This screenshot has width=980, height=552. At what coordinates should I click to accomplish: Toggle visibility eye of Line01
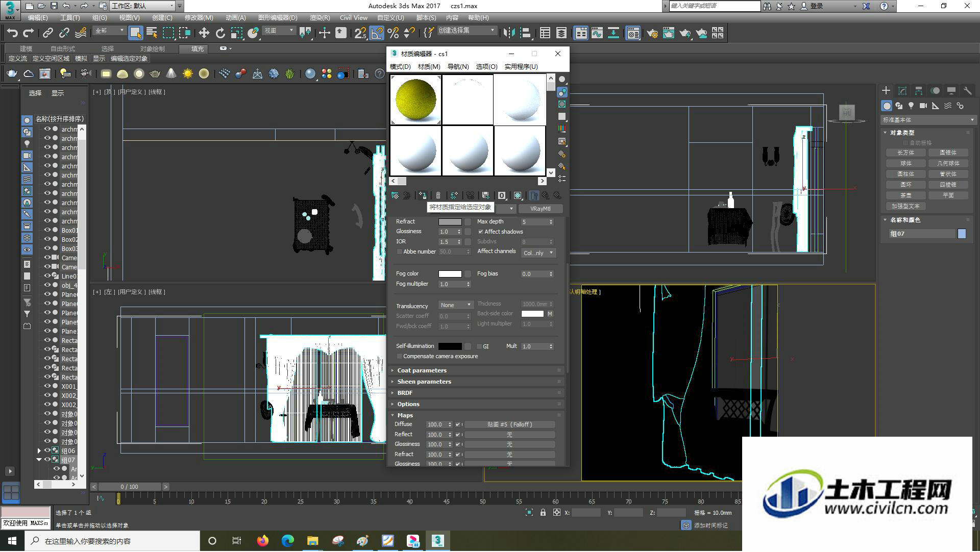click(47, 276)
